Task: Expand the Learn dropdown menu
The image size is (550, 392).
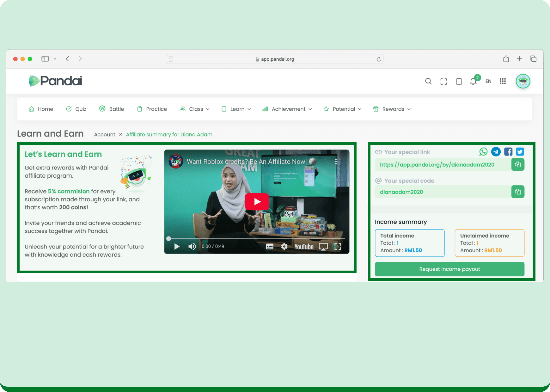Action: 236,109
